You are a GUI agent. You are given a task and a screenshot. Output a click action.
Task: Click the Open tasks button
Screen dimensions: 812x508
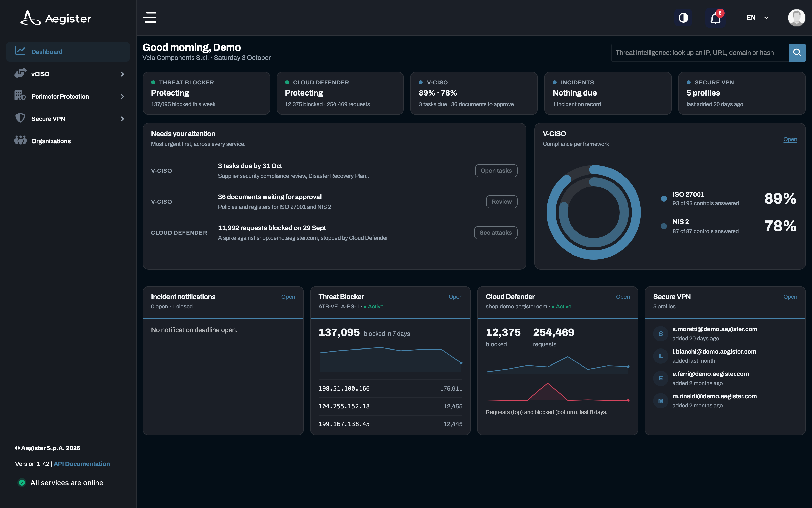pos(496,171)
